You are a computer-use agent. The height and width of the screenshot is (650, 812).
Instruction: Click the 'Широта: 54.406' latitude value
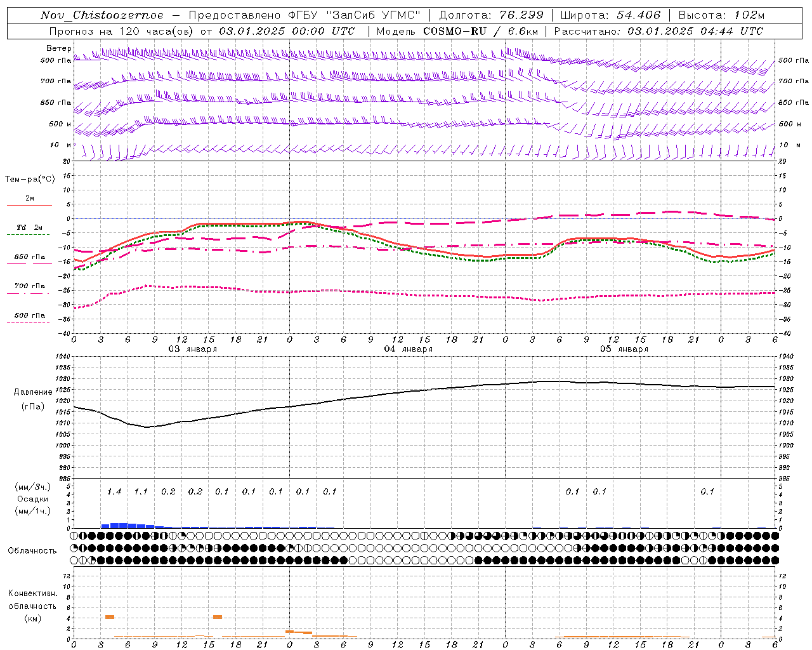(610, 15)
